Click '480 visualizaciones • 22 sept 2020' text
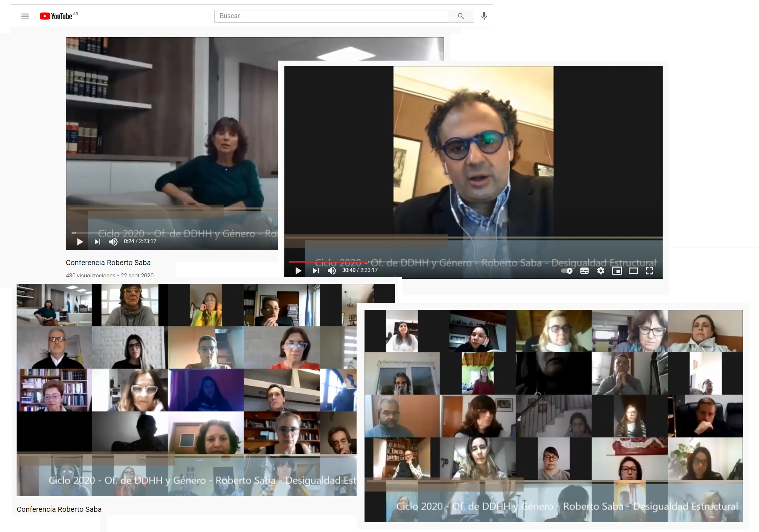This screenshot has height=532, width=759. pyautogui.click(x=110, y=275)
